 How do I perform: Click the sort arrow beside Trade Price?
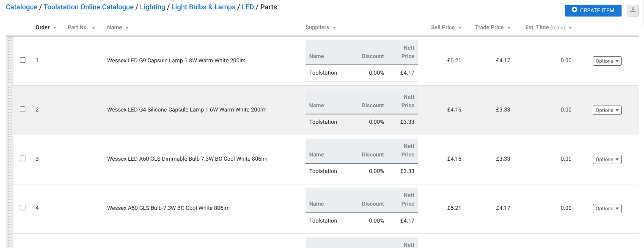(x=509, y=28)
